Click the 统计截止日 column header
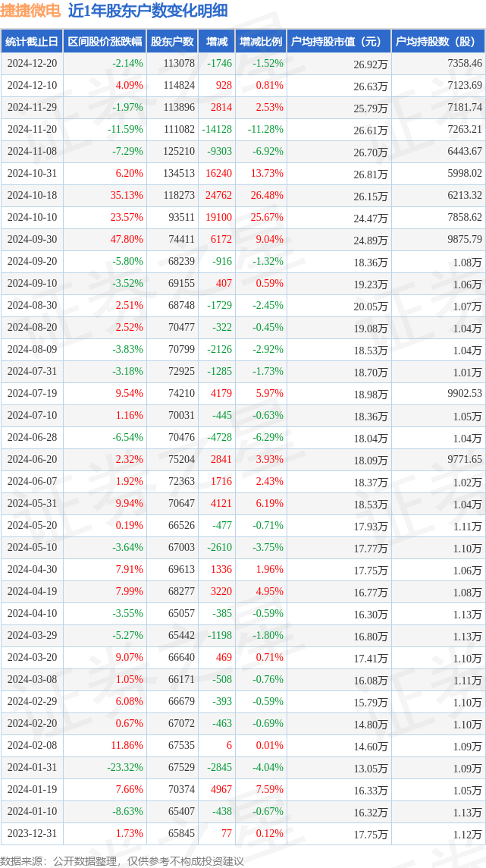 (x=32, y=42)
